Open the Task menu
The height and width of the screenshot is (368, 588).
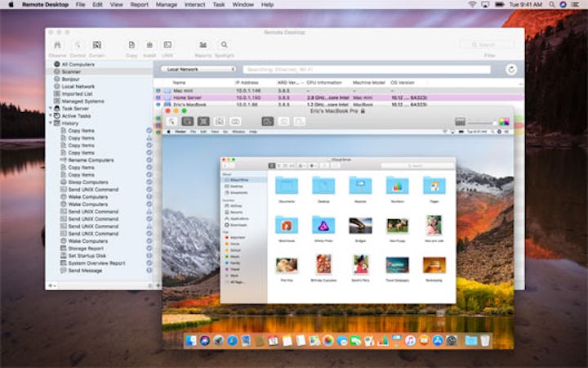[x=219, y=5]
